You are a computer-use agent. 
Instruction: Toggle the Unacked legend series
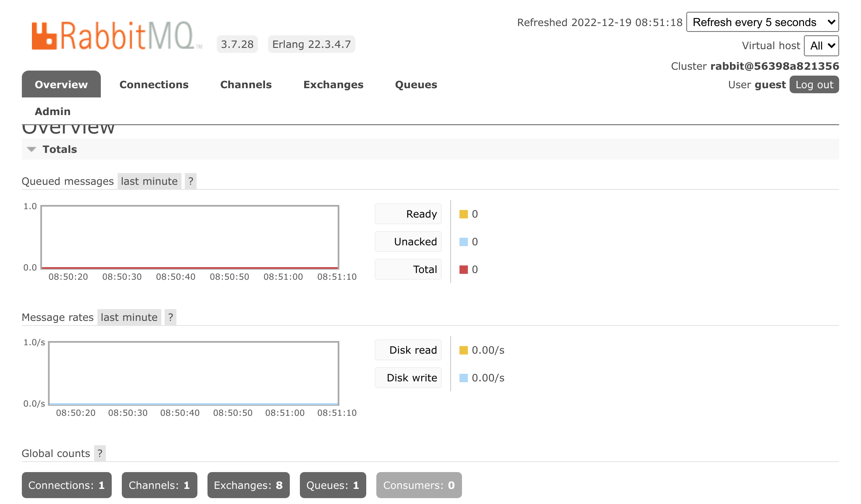pos(408,241)
